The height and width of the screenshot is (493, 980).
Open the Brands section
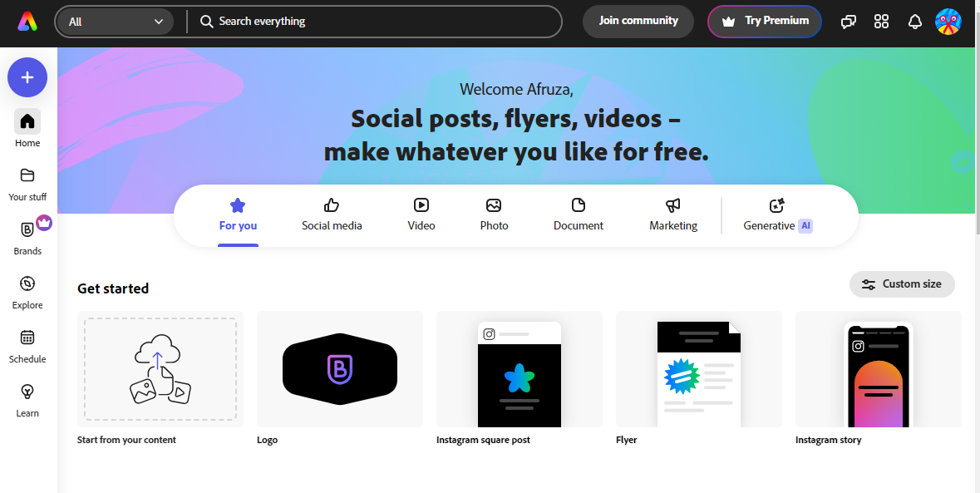tap(27, 234)
